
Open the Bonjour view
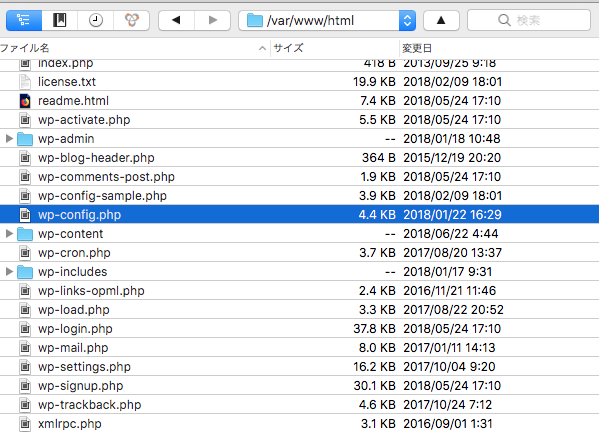click(x=131, y=20)
